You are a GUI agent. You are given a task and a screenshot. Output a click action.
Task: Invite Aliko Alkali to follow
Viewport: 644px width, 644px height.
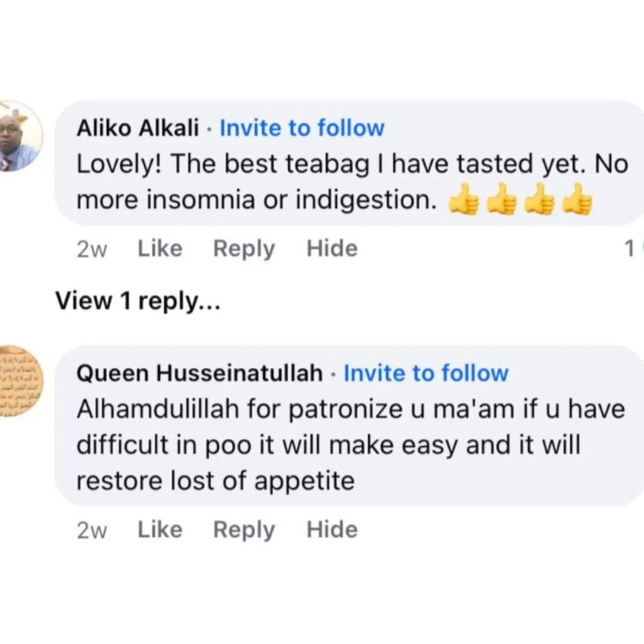pos(301,128)
